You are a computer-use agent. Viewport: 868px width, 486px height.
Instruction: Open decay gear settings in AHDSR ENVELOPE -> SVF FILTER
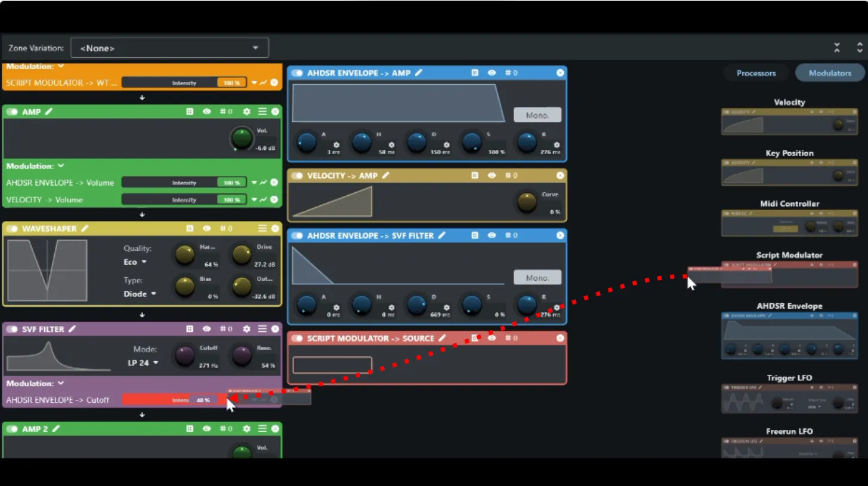(446, 307)
